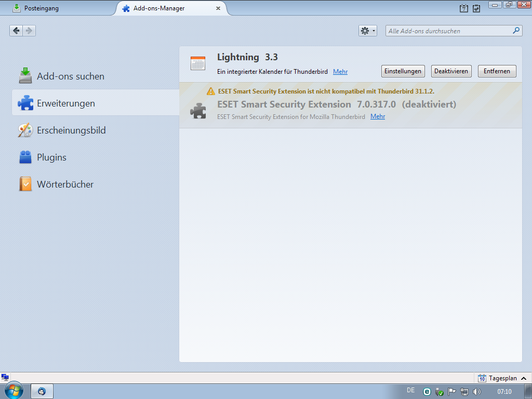Click the Tagesplan calendar icon
This screenshot has width=532, height=399.
click(x=482, y=378)
